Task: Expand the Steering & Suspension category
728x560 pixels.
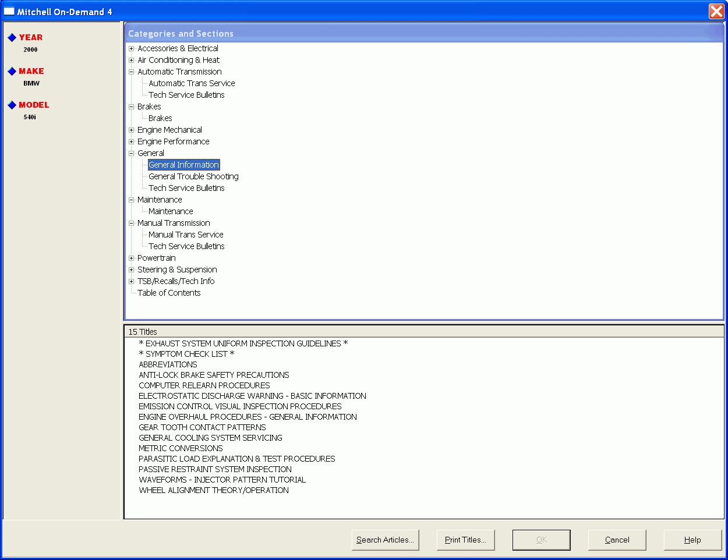Action: click(132, 270)
